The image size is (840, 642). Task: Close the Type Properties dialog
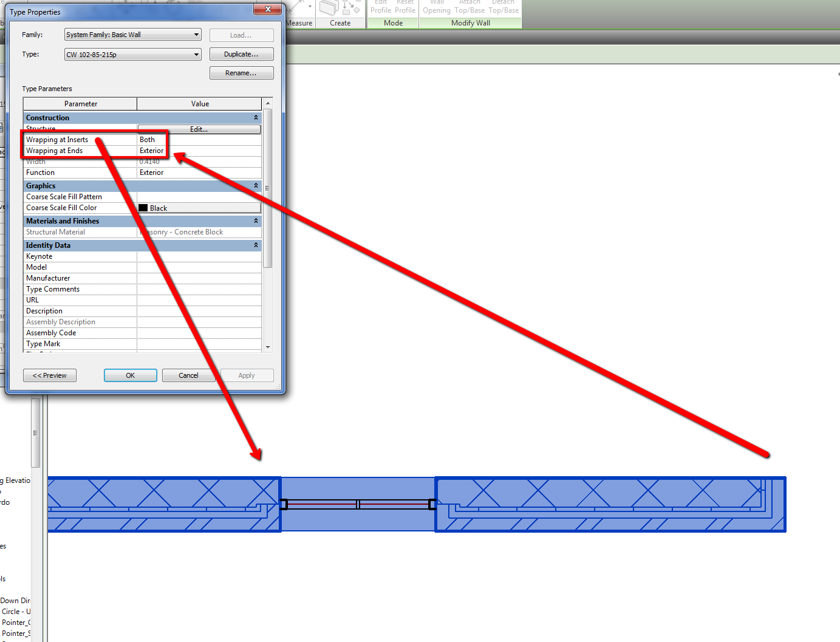click(x=268, y=10)
